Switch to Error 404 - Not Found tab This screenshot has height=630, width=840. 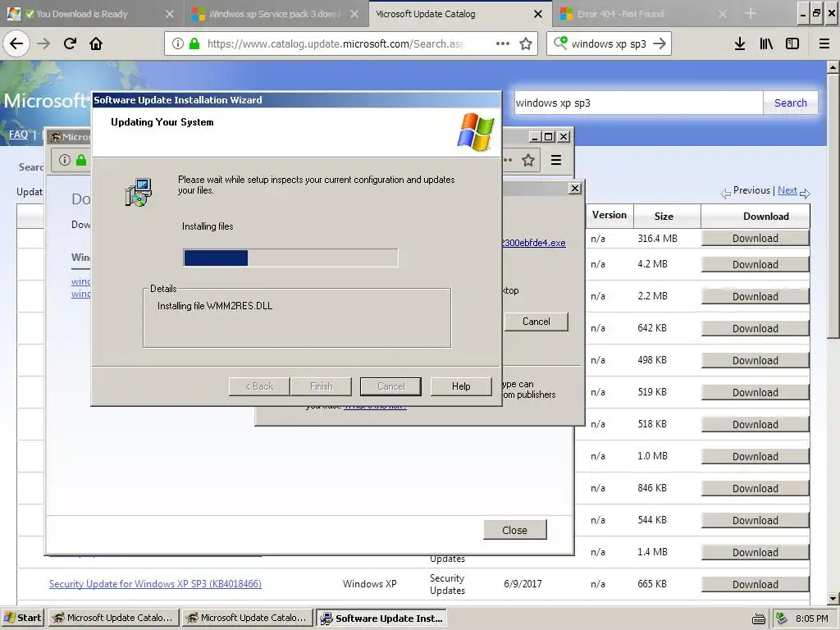646,14
